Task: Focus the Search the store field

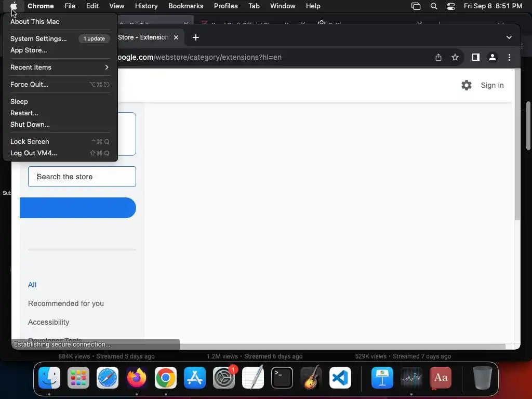Action: (x=82, y=177)
